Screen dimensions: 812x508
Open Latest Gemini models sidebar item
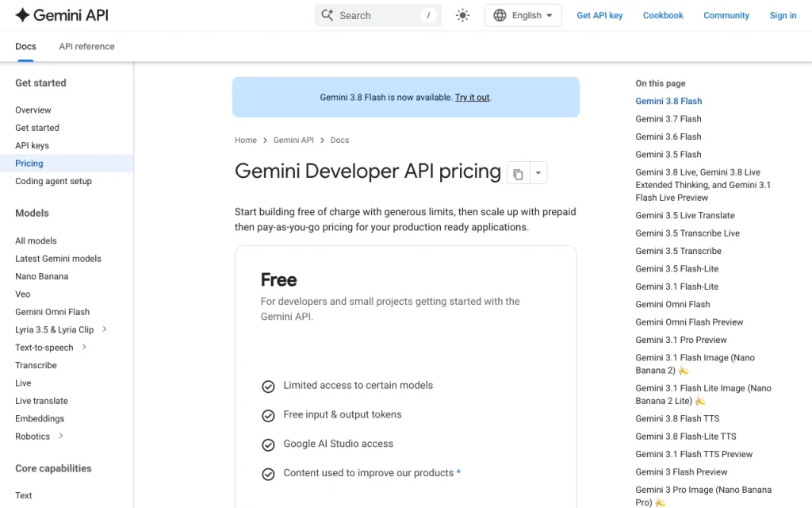click(58, 258)
